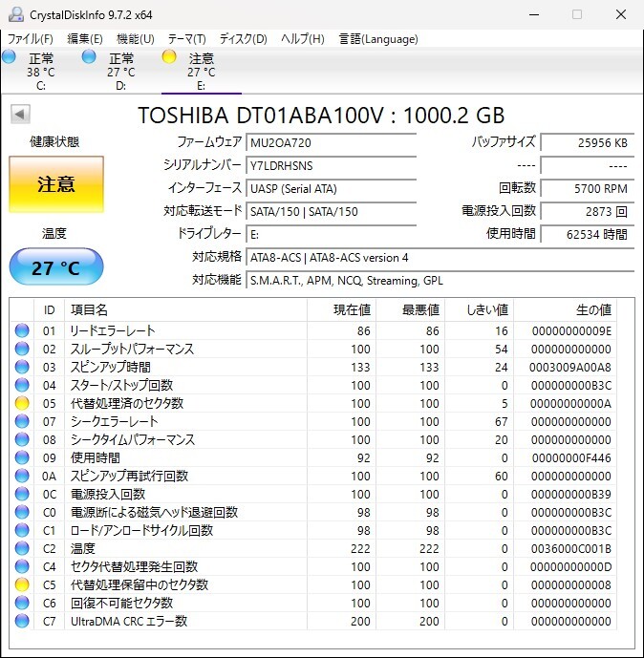Click the status icon for C6 回復不可能セクタ数

pos(22,603)
